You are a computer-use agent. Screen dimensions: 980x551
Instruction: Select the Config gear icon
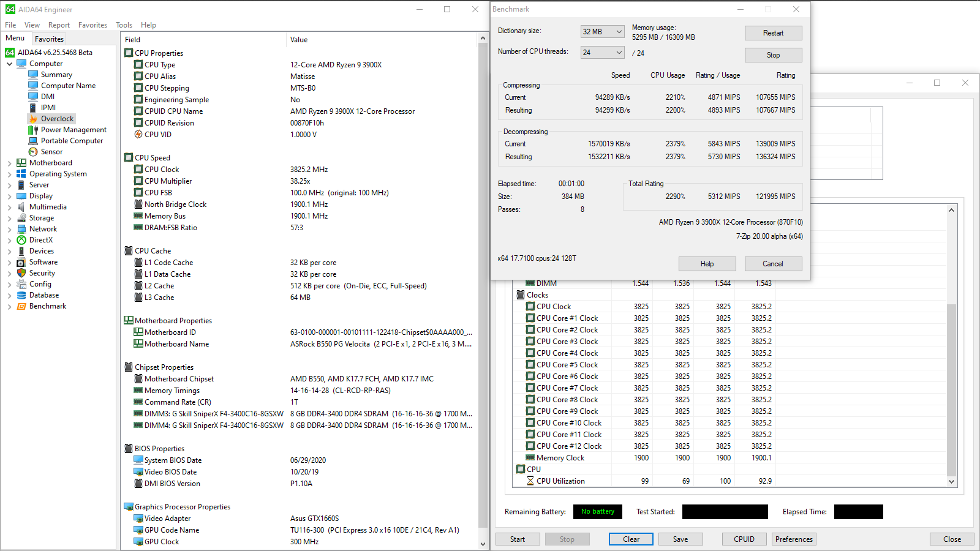(x=21, y=284)
